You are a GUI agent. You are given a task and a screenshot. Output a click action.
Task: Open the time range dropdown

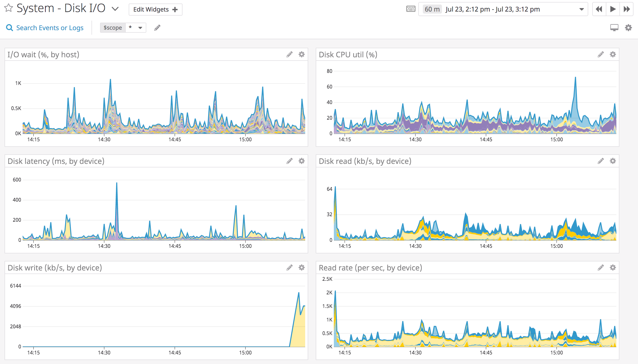click(581, 9)
